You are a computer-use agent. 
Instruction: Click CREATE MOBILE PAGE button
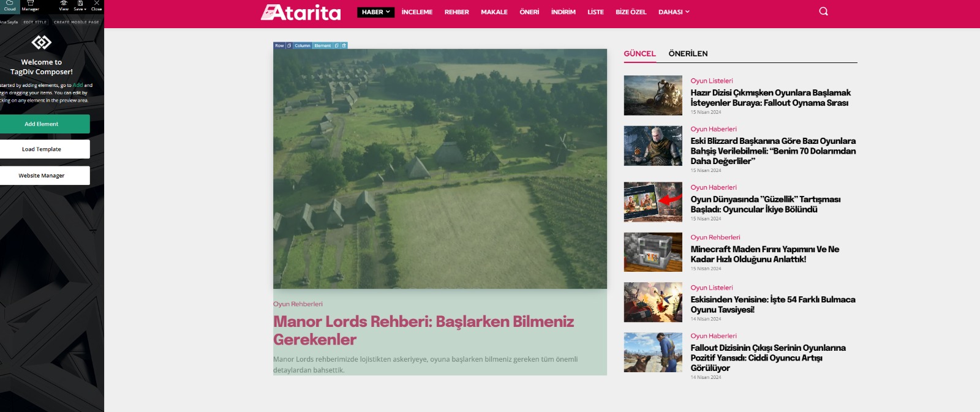77,22
